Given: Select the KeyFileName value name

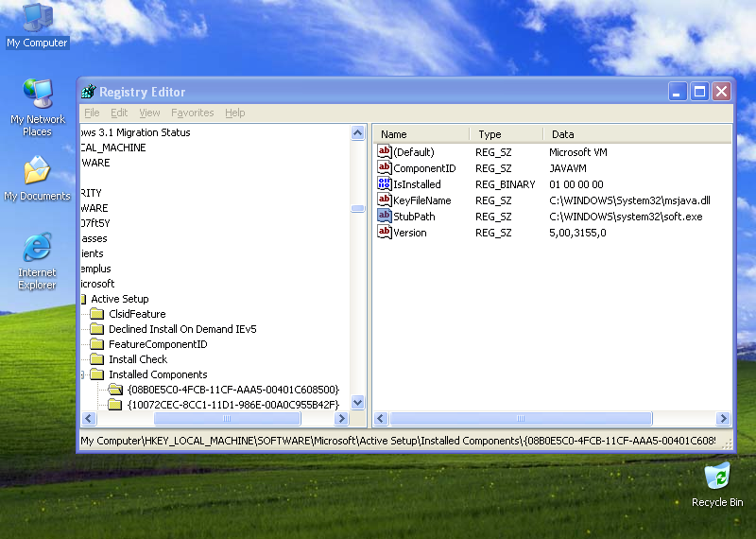Looking at the screenshot, I should click(422, 200).
